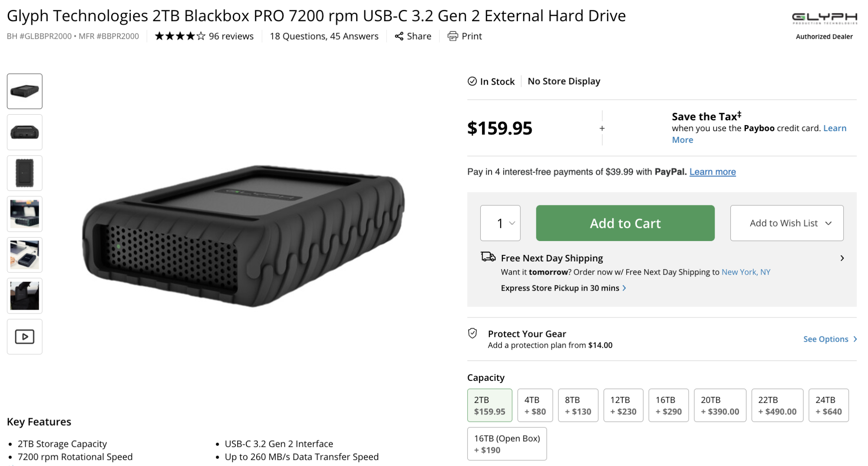The height and width of the screenshot is (466, 868).
Task: Expand the Free Next Day Shipping details arrow
Action: click(842, 258)
